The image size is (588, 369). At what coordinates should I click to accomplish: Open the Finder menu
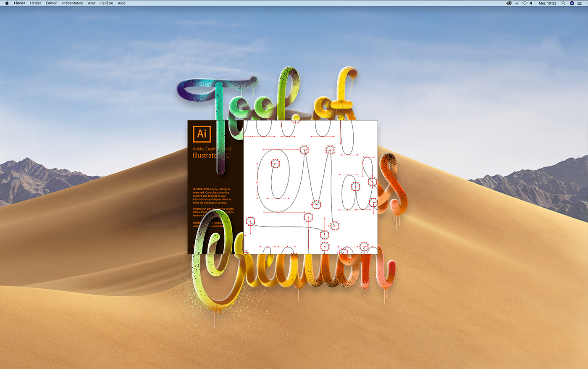[x=19, y=3]
